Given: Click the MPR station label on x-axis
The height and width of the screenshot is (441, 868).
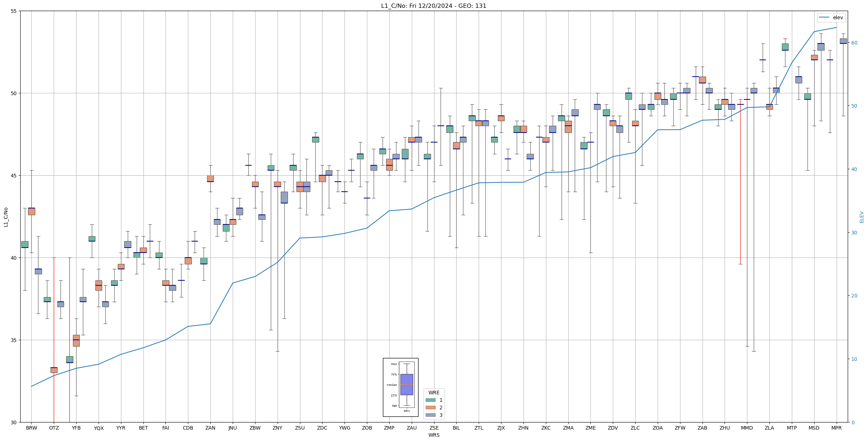Looking at the screenshot, I should [836, 428].
